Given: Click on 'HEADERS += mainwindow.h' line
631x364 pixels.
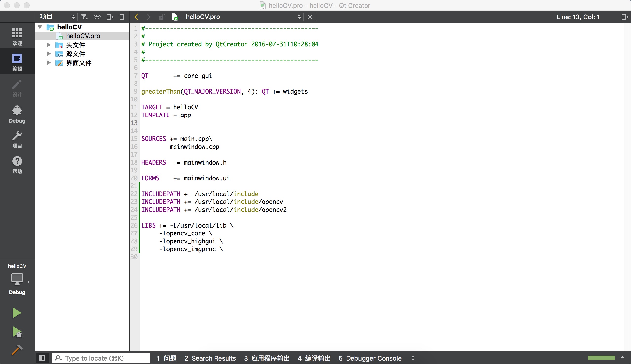Looking at the screenshot, I should pyautogui.click(x=184, y=162).
